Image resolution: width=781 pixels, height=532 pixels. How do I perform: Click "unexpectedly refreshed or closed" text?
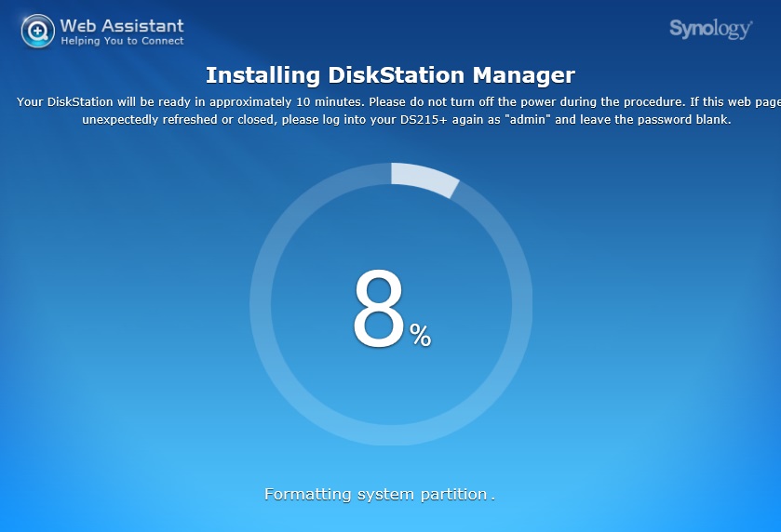click(x=175, y=120)
